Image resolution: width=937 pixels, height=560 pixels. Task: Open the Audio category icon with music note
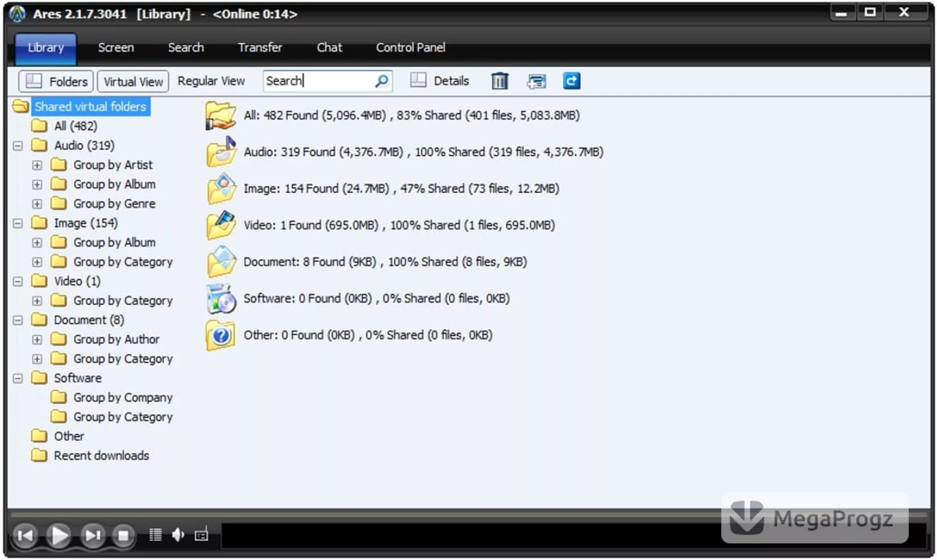[221, 152]
